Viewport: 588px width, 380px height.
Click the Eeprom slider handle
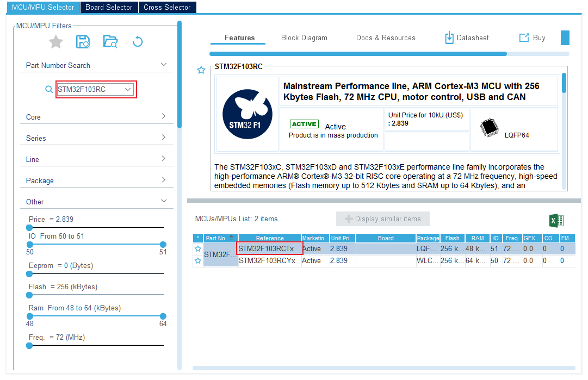[x=29, y=274]
